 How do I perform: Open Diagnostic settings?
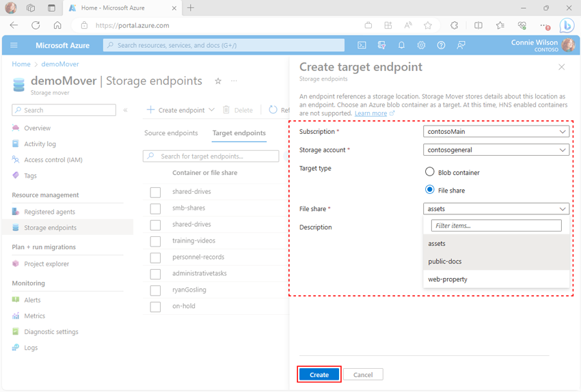coord(51,332)
